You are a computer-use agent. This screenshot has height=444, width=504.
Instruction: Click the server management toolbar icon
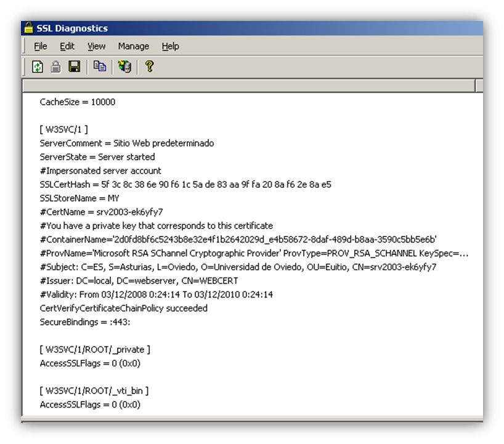(x=124, y=67)
